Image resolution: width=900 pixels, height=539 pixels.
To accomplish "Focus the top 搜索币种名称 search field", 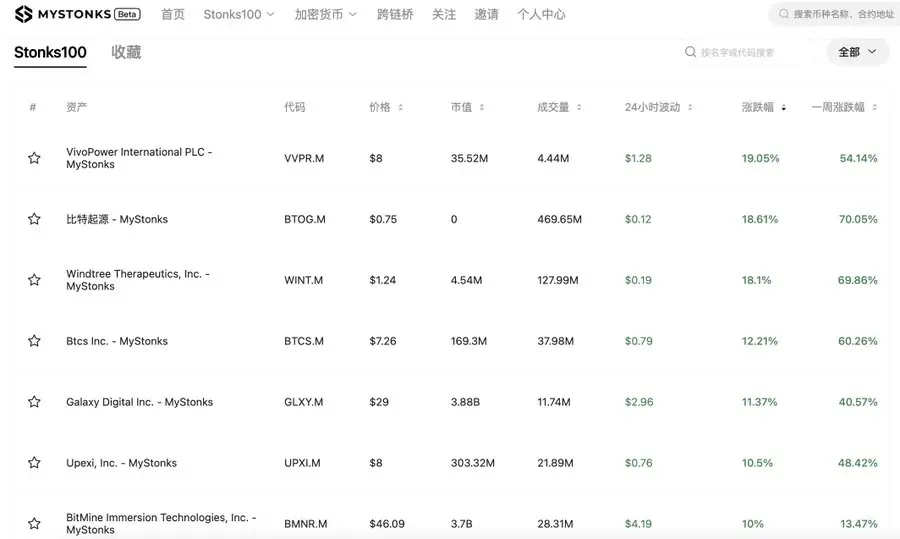I will coord(836,14).
